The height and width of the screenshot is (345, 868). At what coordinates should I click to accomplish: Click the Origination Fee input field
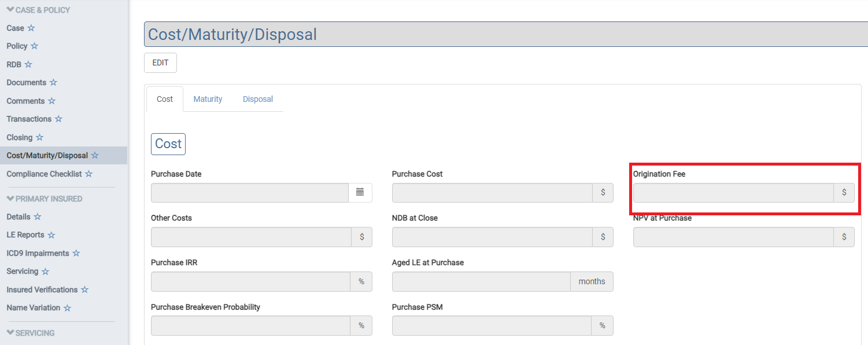click(733, 193)
